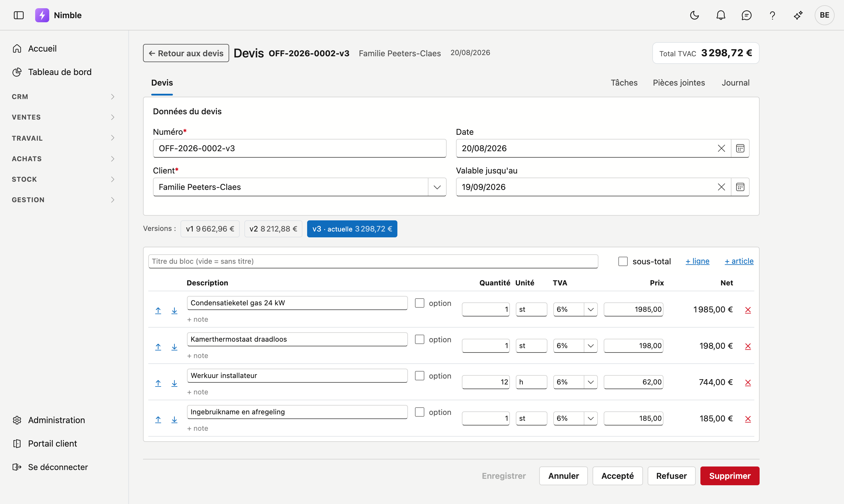
Task: Open the Date calendar picker icon
Action: pyautogui.click(x=740, y=148)
